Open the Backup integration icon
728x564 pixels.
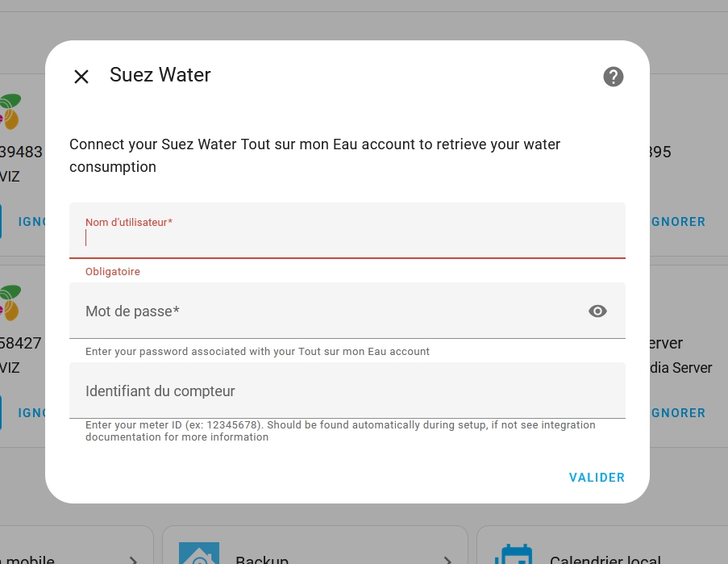coord(199,554)
